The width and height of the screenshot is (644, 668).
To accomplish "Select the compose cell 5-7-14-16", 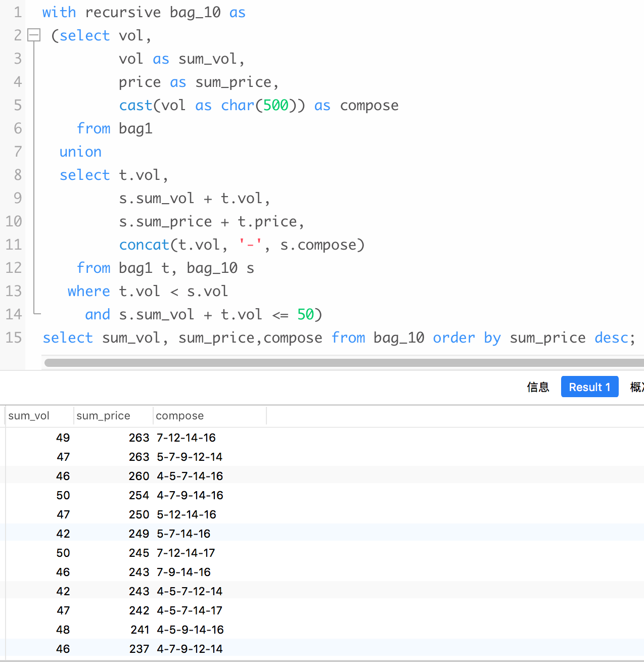I will point(183,534).
